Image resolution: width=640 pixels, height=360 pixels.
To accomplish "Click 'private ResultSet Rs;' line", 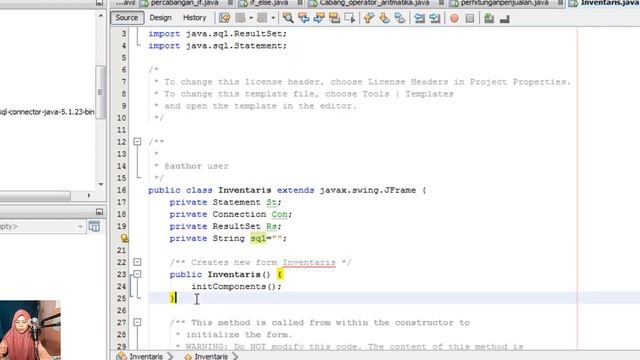I will click(x=225, y=227).
